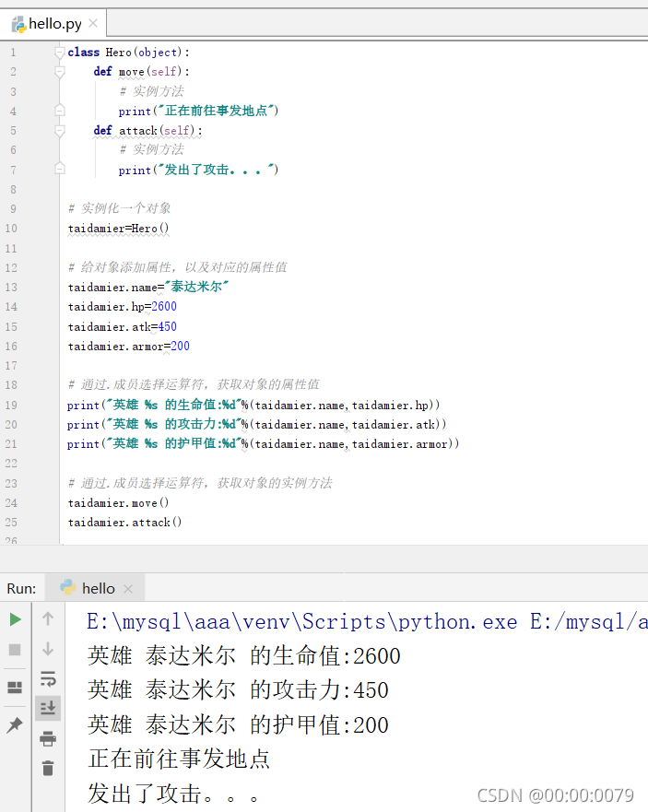This screenshot has width=648, height=812.
Task: Click the Up the stack trace arrow
Action: click(48, 618)
